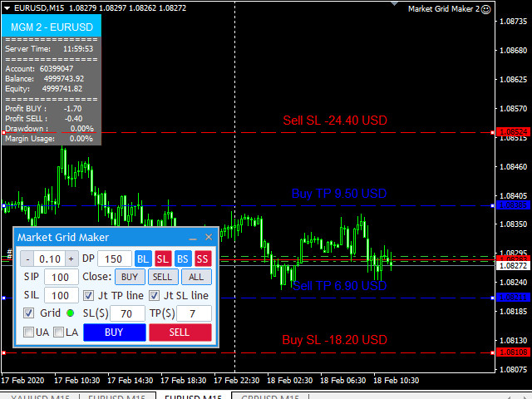Edit the SIL field value 100

coord(61,296)
